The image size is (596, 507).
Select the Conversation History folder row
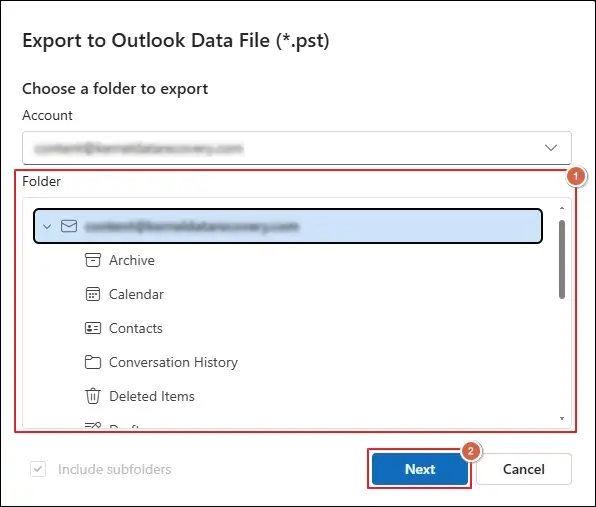(288, 362)
